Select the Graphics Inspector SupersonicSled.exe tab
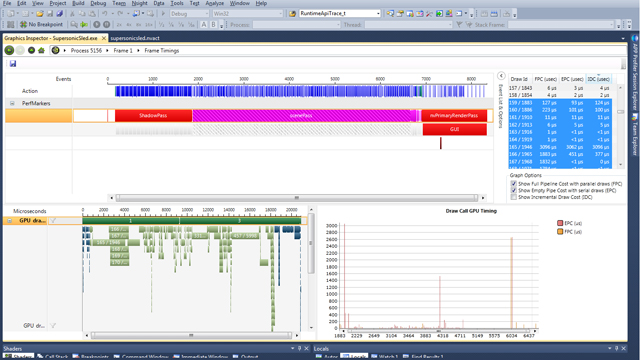640x360 pixels. click(51, 38)
